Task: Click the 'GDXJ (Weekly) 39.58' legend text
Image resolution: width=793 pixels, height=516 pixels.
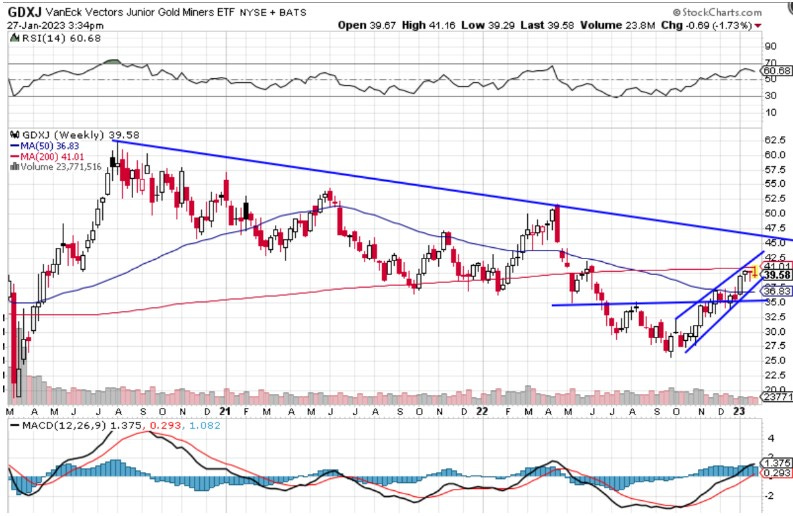Action: [x=81, y=135]
